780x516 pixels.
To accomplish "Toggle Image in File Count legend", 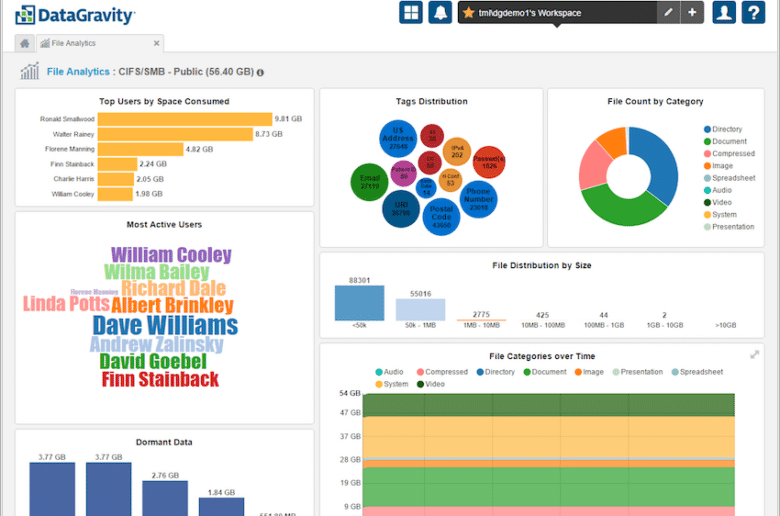I will coord(718,166).
